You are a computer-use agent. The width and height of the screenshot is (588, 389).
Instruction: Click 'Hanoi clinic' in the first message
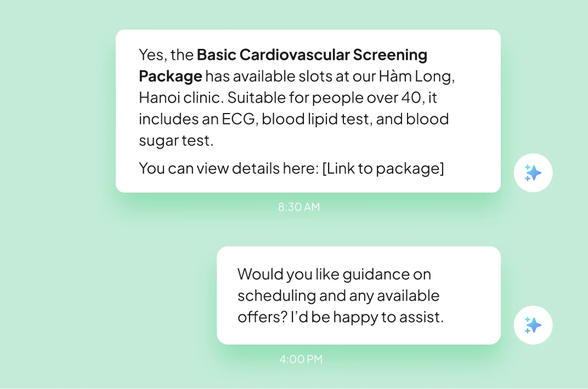tap(180, 98)
